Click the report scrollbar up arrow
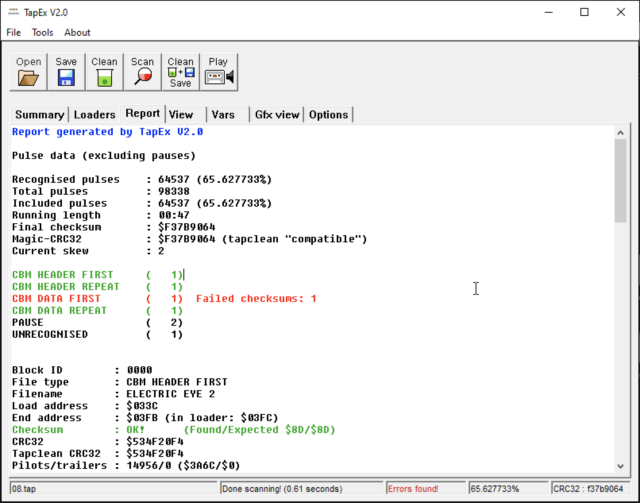The width and height of the screenshot is (640, 503). click(x=621, y=133)
